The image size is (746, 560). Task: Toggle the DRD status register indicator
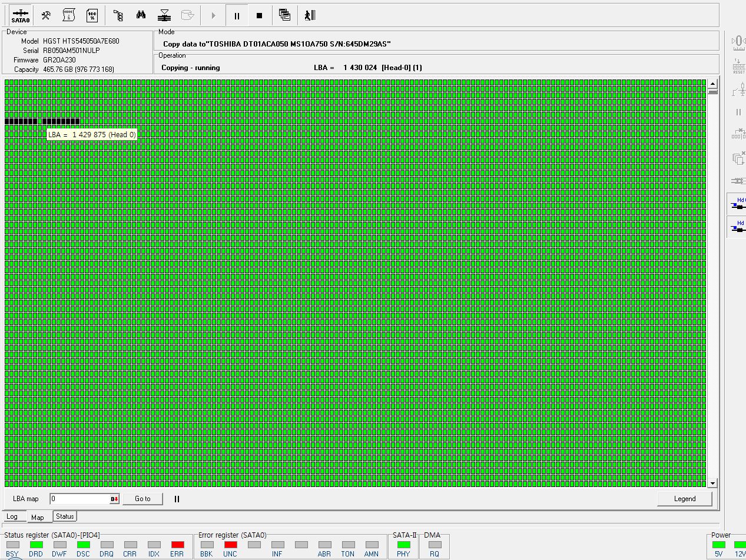pyautogui.click(x=37, y=545)
